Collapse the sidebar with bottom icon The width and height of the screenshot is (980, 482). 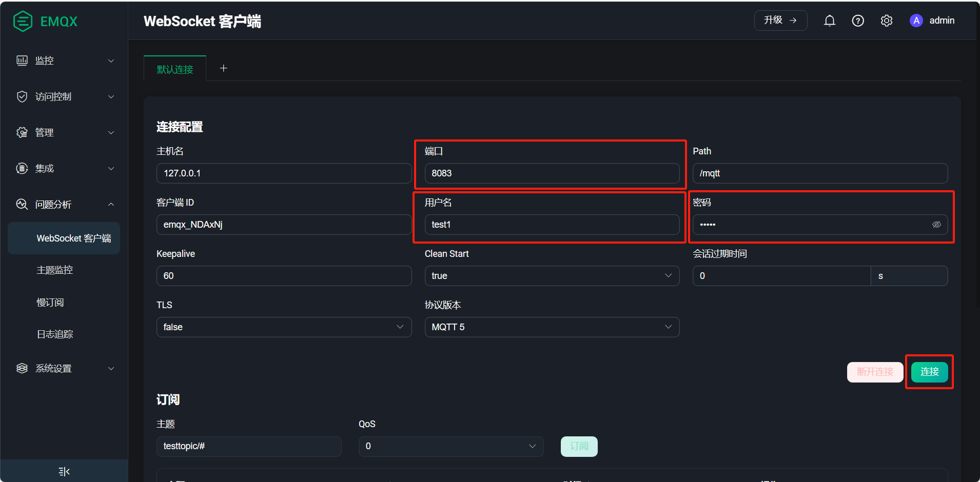coord(64,471)
